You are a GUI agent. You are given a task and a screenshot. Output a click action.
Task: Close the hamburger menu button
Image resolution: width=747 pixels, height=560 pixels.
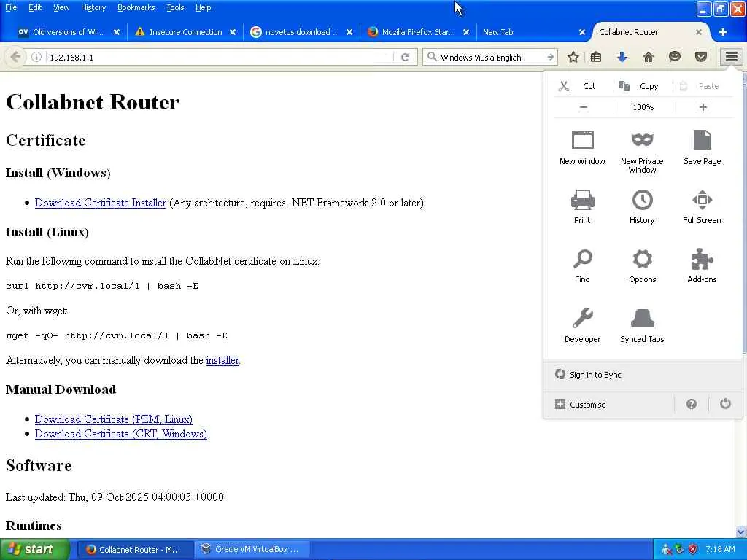[x=731, y=57]
